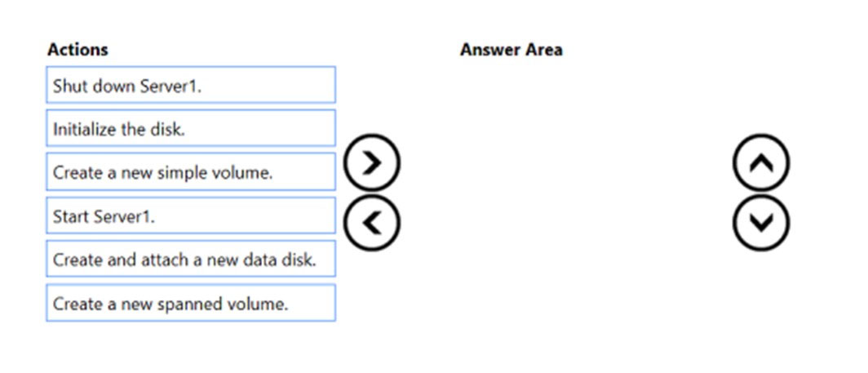This screenshot has height=373, width=868.
Task: Click the "Answer Area" heading
Action: pos(511,50)
